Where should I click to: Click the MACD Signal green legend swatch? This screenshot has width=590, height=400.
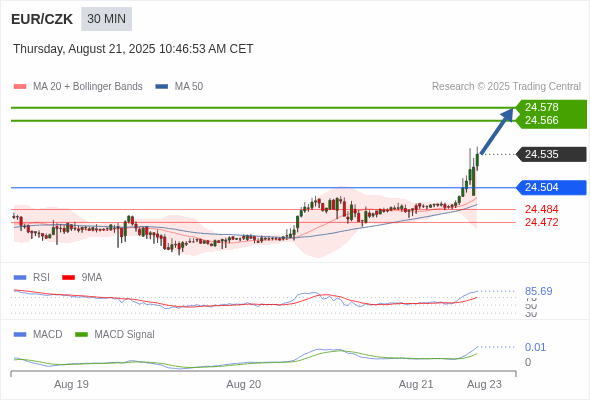[x=82, y=334]
